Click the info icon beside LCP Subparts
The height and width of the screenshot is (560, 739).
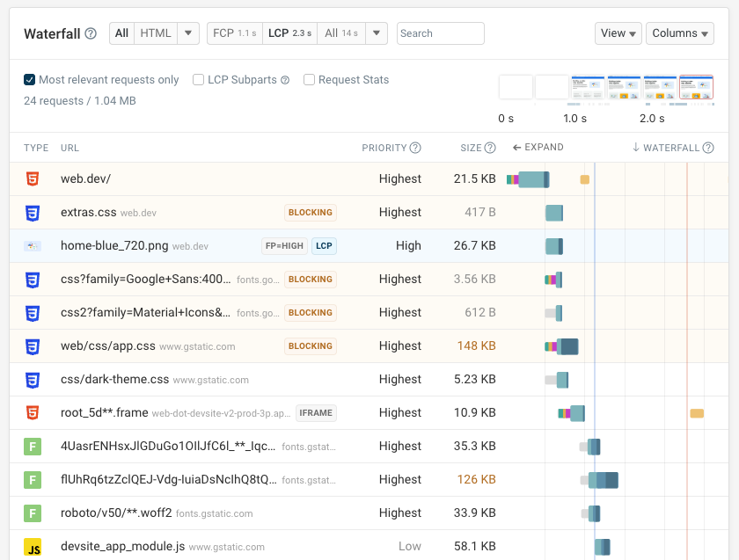click(x=285, y=80)
